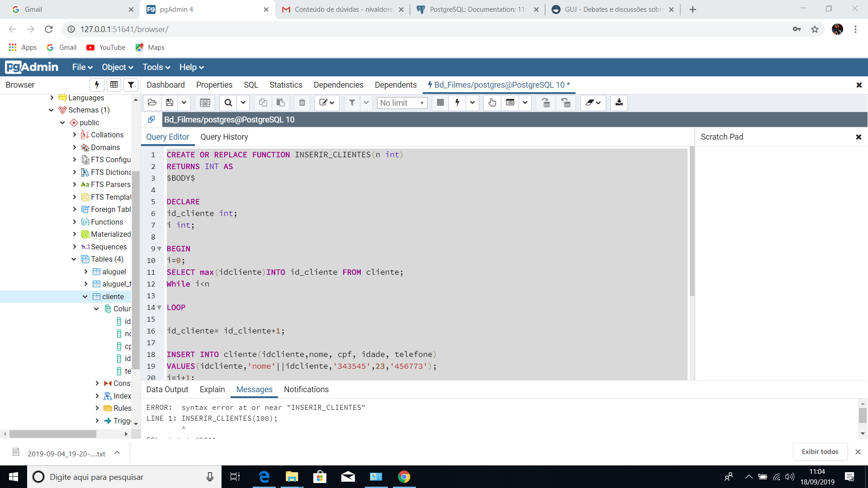Close the Scratch Pad panel
This screenshot has height=488, width=868.
[859, 137]
